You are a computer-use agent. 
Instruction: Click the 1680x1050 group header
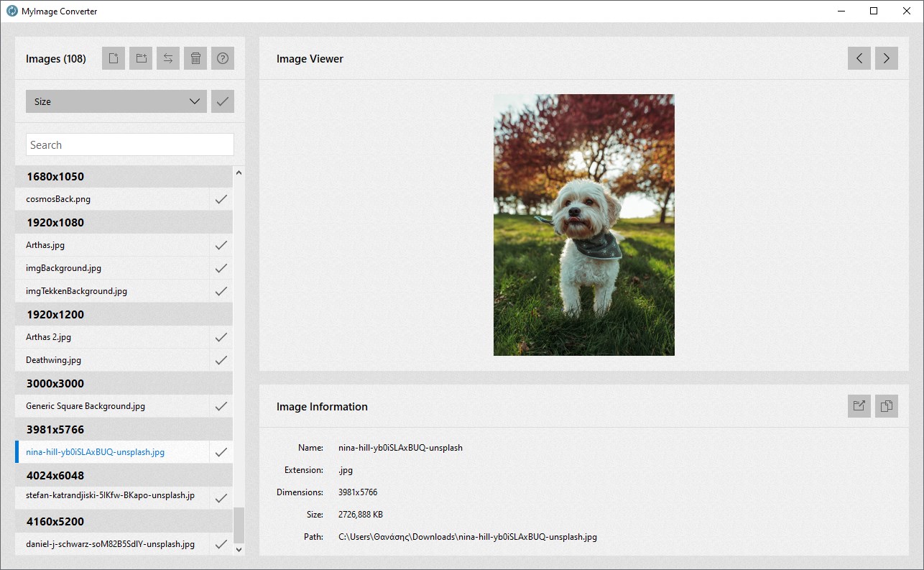point(124,176)
